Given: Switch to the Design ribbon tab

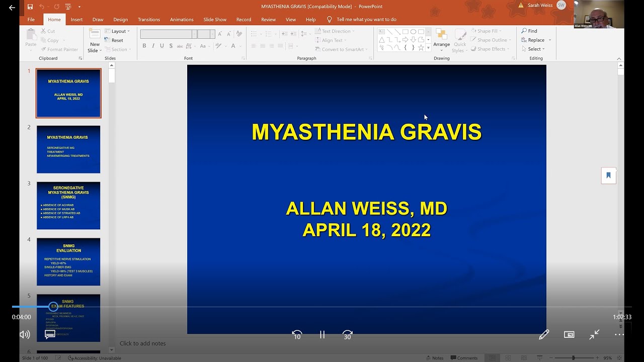Looking at the screenshot, I should tap(120, 20).
